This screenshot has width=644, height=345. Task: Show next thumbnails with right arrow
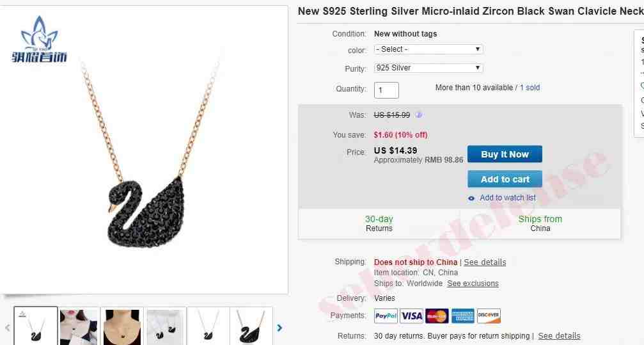click(279, 328)
